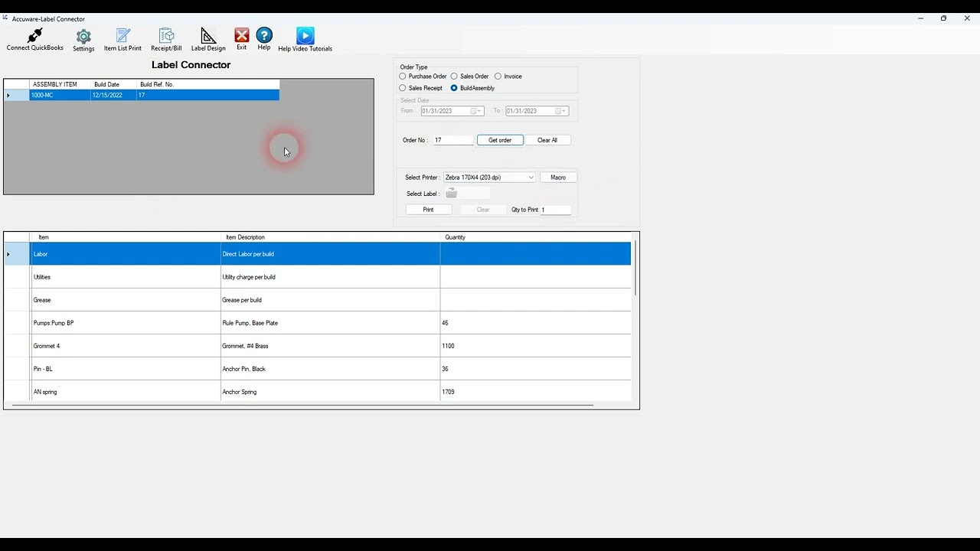
Task: Select the 1000-MC assembly item cell
Action: (x=60, y=96)
